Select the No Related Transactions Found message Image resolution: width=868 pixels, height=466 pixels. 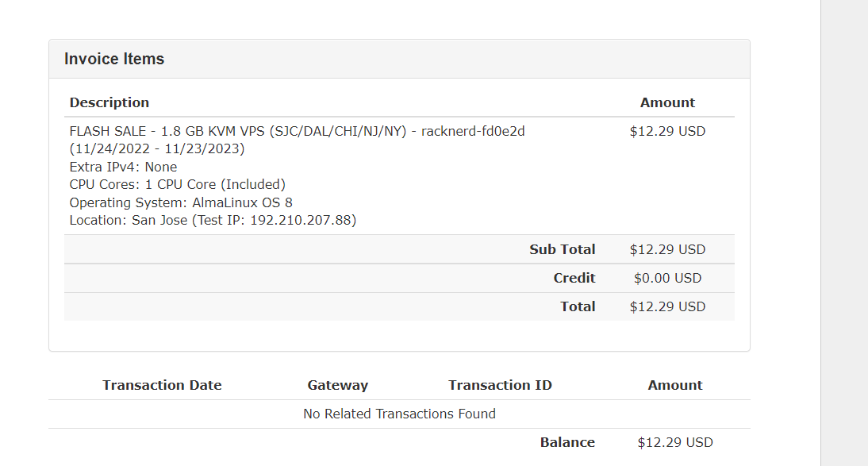pyautogui.click(x=399, y=414)
